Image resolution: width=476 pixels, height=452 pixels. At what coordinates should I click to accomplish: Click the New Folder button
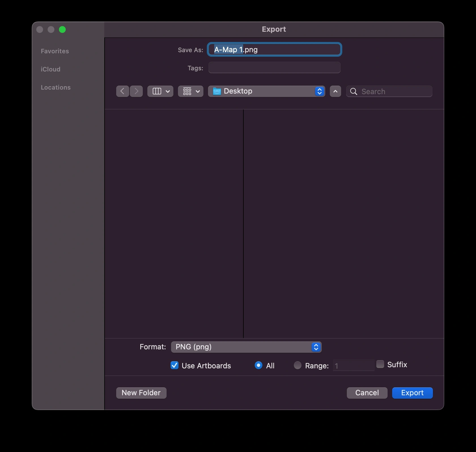coord(141,393)
